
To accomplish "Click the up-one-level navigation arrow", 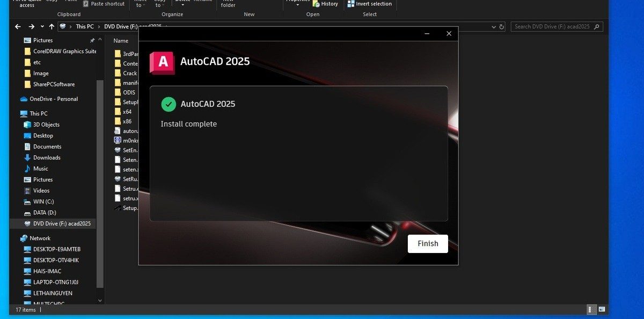I will [x=52, y=26].
